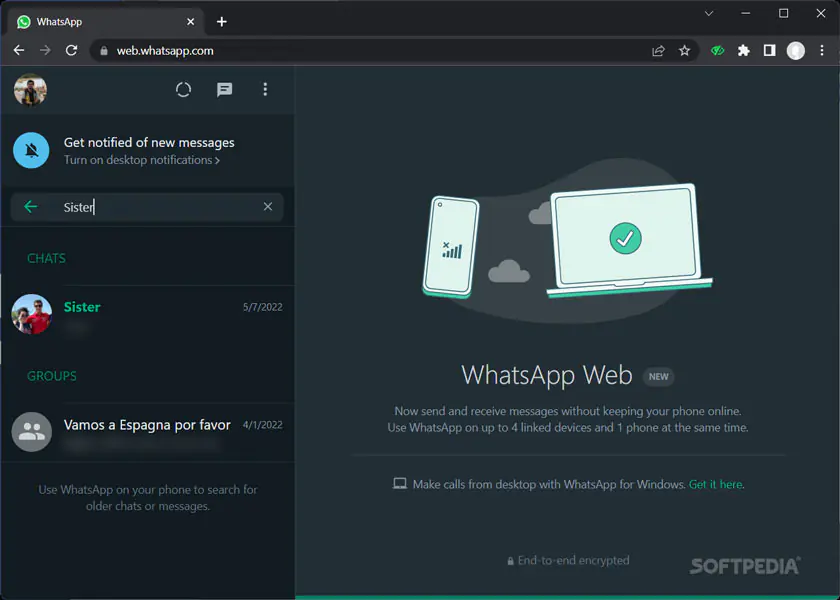Clear the search using the X icon
This screenshot has height=600, width=840.
coord(267,207)
